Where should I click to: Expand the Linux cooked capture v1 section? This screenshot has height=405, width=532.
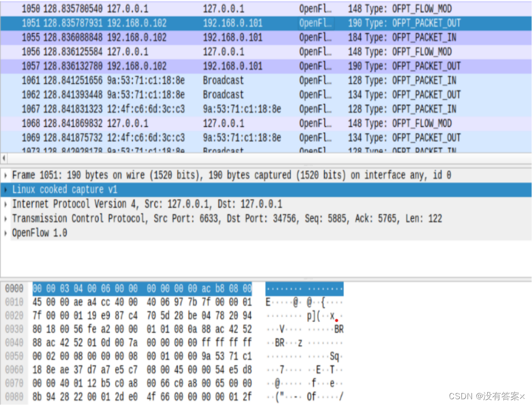pyautogui.click(x=5, y=189)
